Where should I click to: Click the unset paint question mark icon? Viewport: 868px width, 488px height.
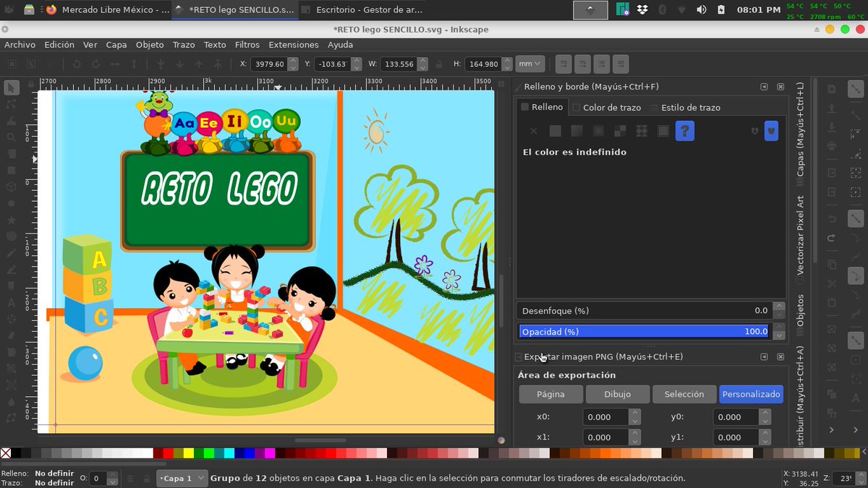(685, 131)
